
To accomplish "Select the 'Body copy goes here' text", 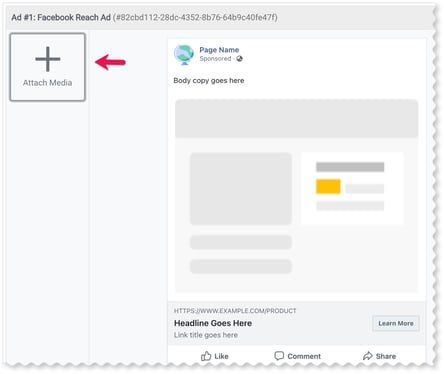I will tap(209, 81).
